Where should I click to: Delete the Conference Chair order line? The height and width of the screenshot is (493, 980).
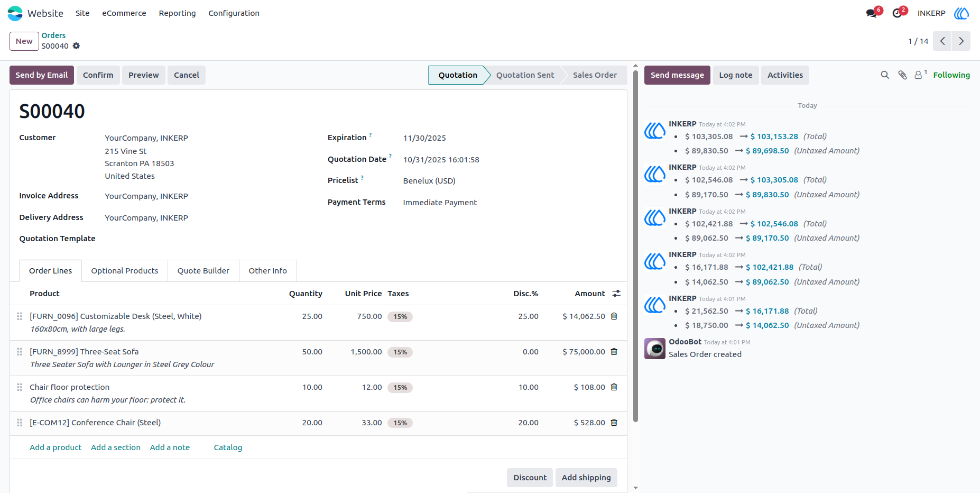click(614, 423)
